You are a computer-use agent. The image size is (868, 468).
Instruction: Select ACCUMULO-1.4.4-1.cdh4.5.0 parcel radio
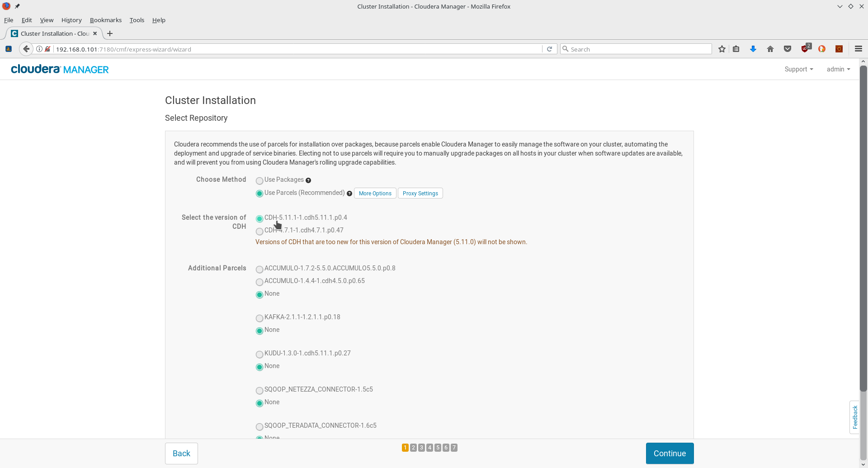tap(259, 282)
